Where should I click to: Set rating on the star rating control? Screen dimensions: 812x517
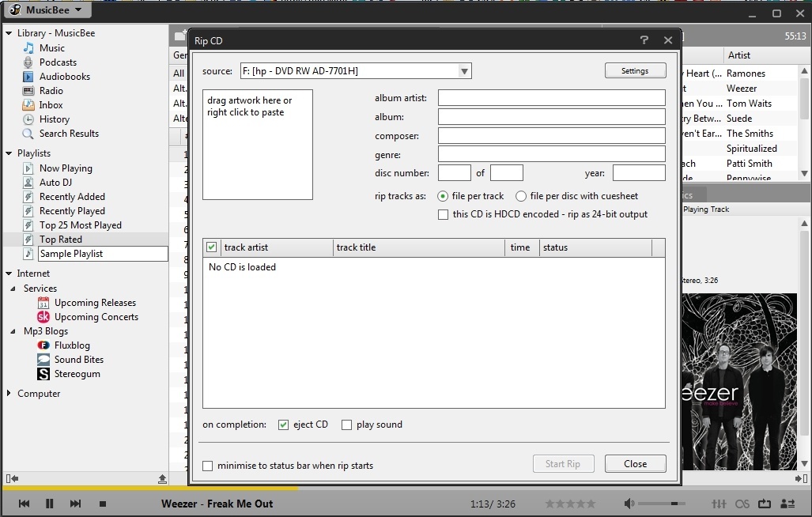[570, 504]
